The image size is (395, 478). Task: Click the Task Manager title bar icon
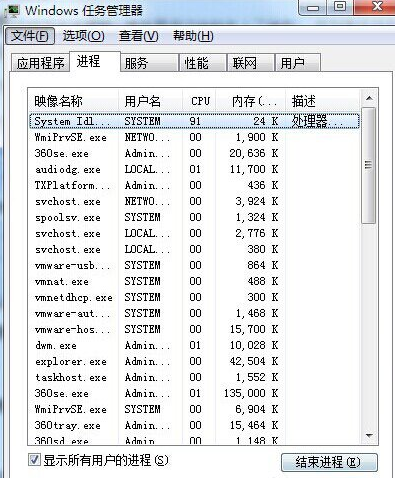pyautogui.click(x=13, y=11)
